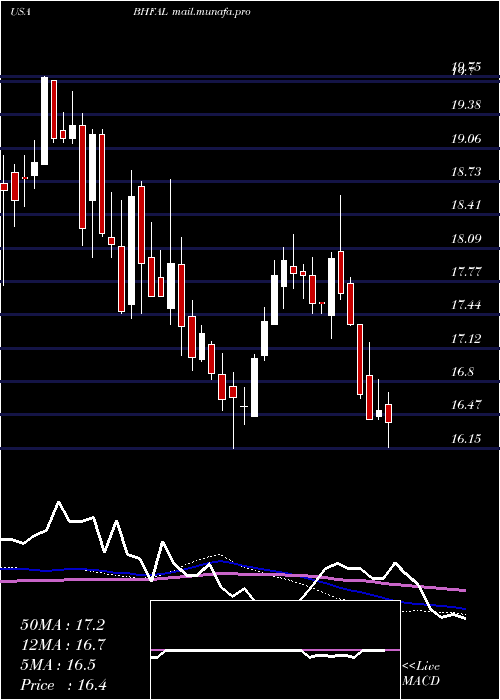Screen dimensions: 500x700
Task: Click the 17.12 price axis label
Action: (466, 338)
